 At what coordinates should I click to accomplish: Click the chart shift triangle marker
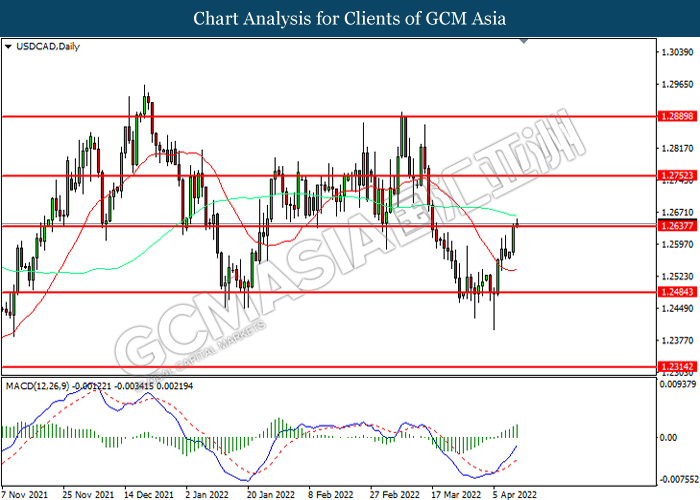click(x=524, y=42)
